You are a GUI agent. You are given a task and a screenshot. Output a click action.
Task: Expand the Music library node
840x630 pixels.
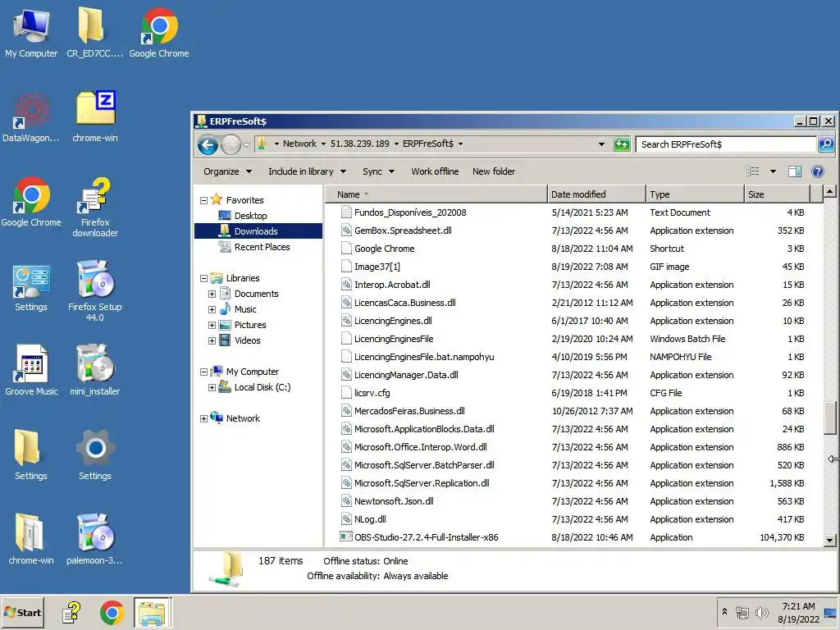[212, 309]
